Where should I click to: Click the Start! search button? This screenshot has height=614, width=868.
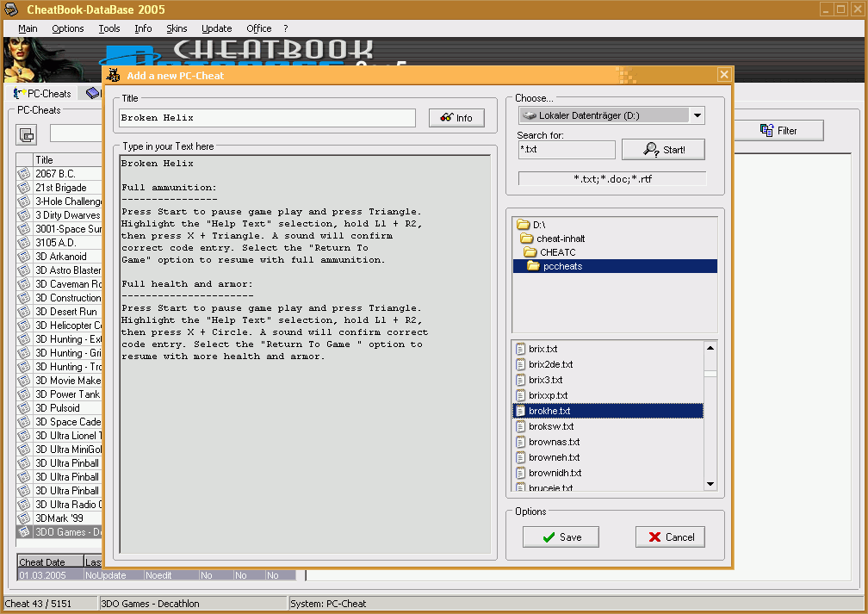(663, 150)
